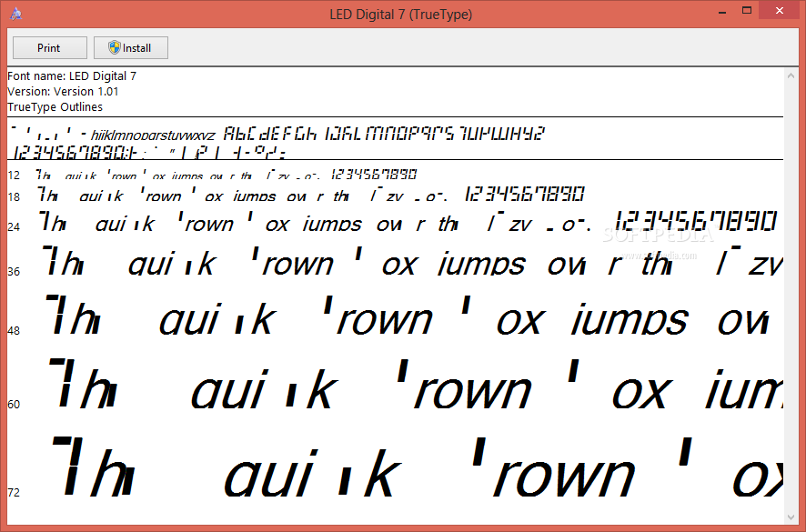Click the scrollbar up arrow
This screenshot has width=806, height=532.
tap(791, 76)
